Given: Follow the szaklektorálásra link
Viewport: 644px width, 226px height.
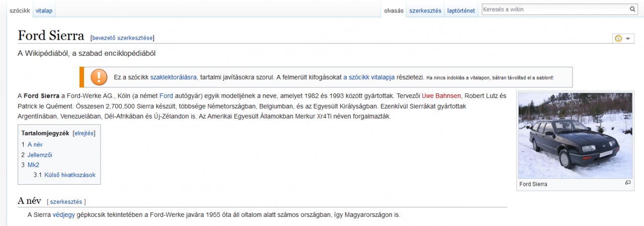Looking at the screenshot, I should (x=173, y=77).
